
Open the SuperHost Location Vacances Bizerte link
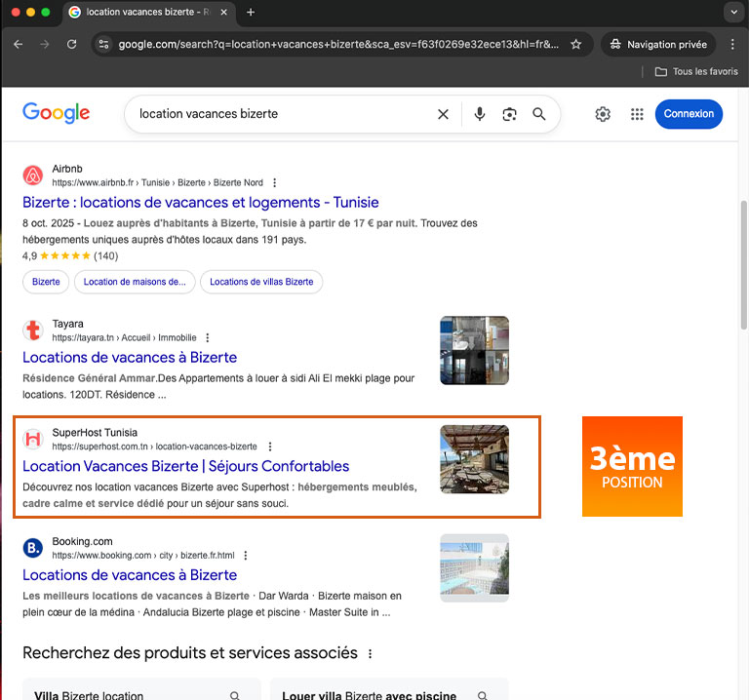pos(185,466)
